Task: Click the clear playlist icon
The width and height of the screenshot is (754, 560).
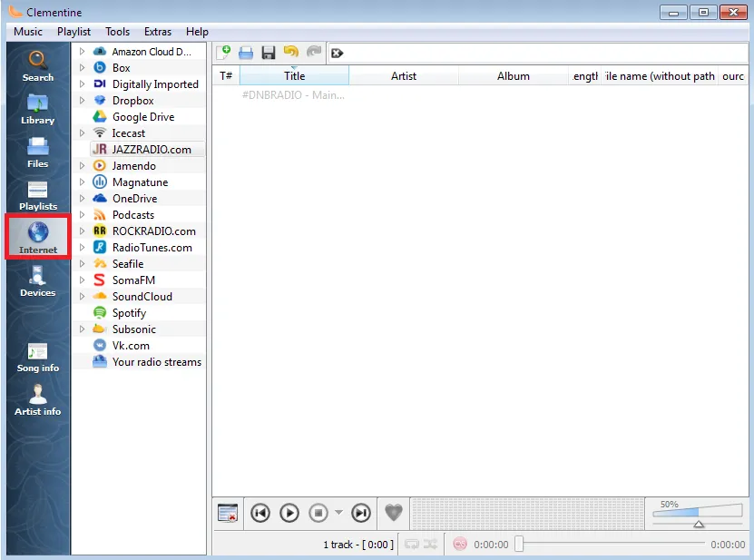Action: coord(228,514)
